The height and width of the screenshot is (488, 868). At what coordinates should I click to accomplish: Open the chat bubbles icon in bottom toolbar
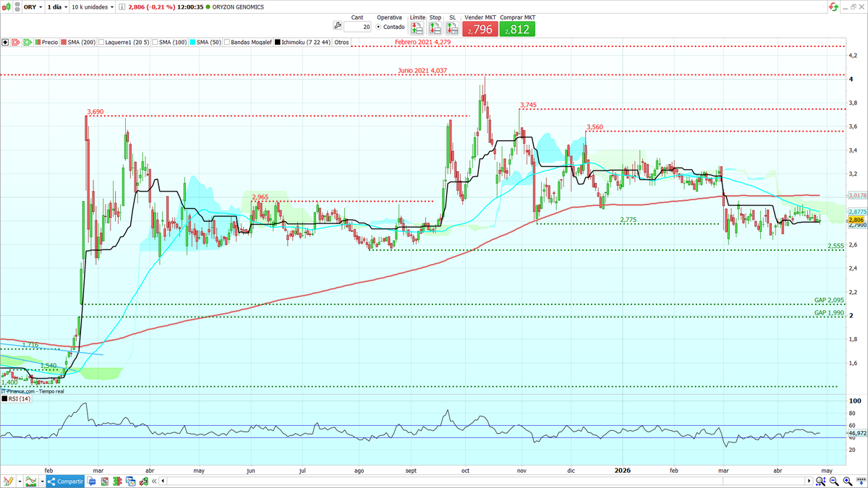click(x=92, y=481)
